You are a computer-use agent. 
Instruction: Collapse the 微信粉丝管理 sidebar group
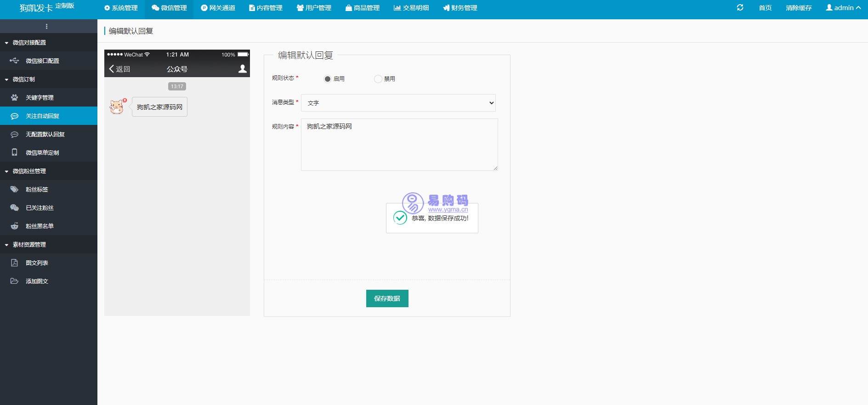pos(29,171)
